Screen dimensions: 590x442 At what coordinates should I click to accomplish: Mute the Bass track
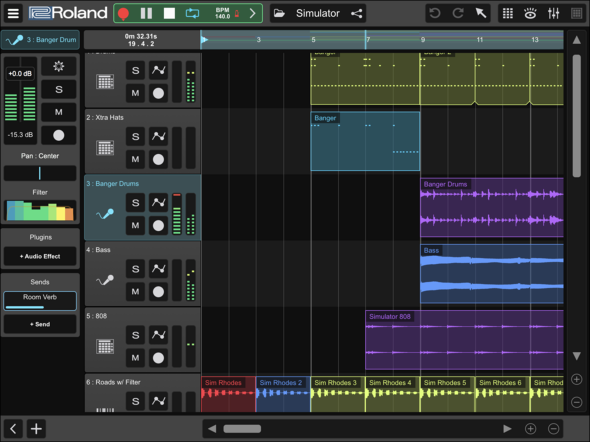pyautogui.click(x=135, y=292)
